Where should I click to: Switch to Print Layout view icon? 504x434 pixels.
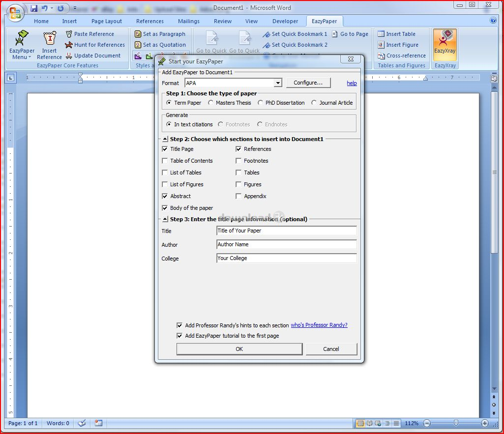360,423
